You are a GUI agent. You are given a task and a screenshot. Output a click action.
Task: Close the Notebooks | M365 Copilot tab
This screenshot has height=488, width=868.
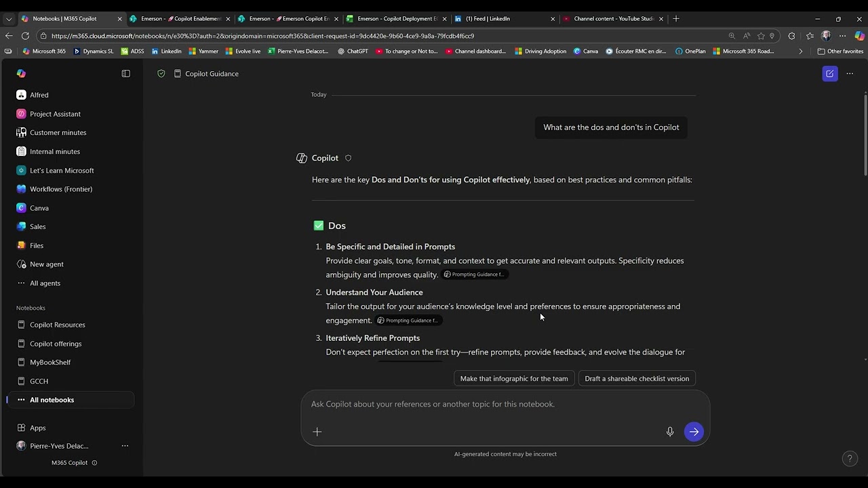click(119, 19)
